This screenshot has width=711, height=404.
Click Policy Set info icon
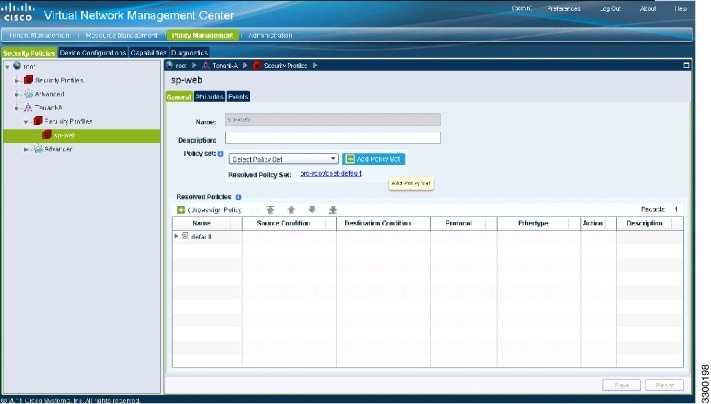click(x=220, y=154)
